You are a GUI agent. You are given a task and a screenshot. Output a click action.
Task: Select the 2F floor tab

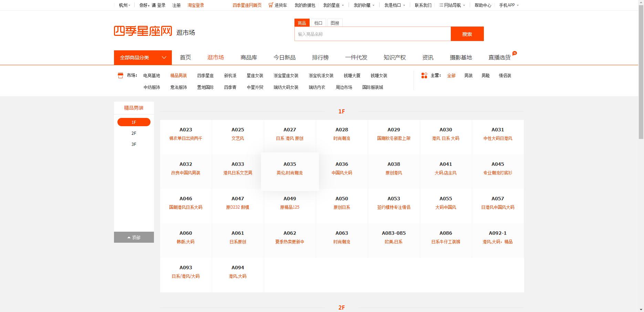[x=134, y=133]
